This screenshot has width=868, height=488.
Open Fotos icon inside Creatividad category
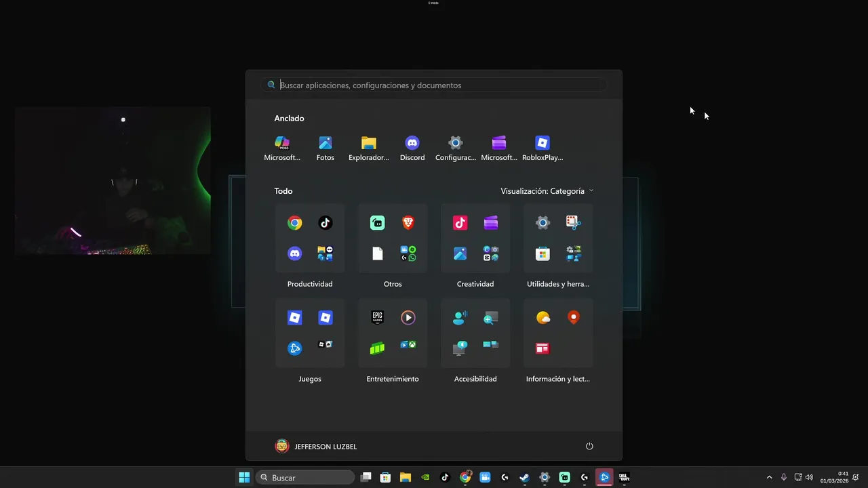[x=460, y=253]
